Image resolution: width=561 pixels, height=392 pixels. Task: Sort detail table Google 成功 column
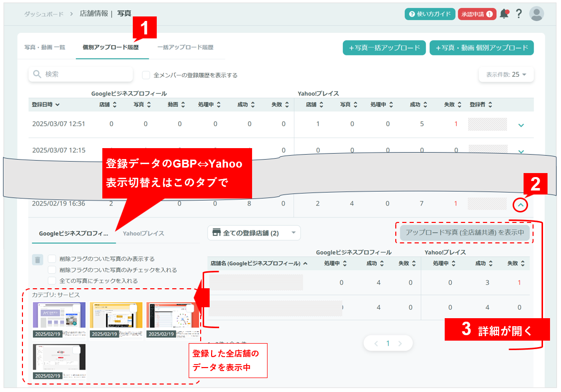pos(382,263)
